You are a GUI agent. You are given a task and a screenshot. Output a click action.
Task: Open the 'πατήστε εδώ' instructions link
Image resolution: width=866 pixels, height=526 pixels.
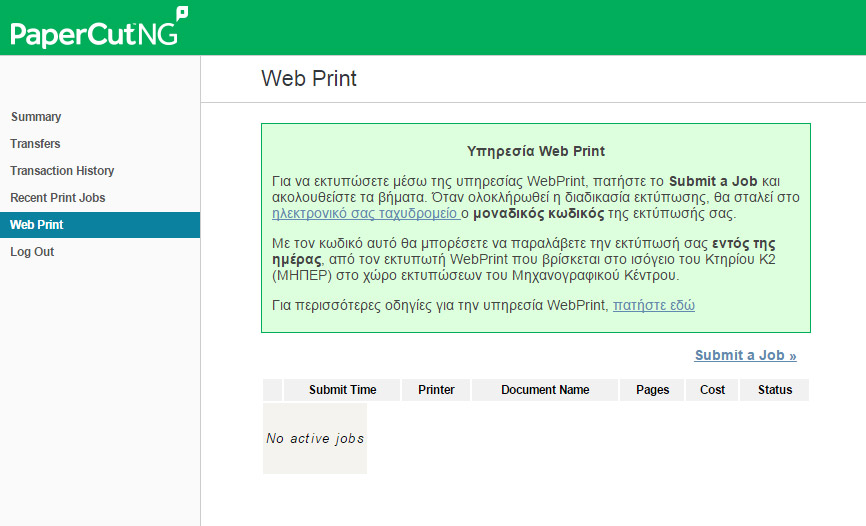pos(653,305)
